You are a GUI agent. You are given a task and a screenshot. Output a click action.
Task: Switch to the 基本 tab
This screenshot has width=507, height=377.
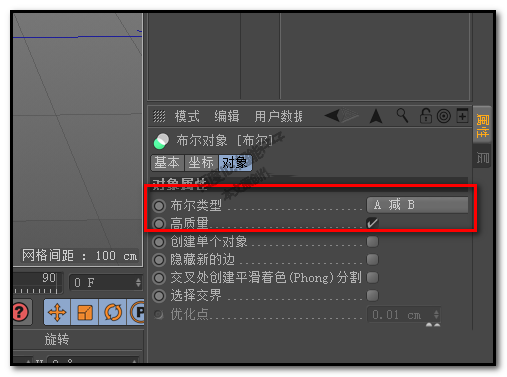[x=167, y=163]
